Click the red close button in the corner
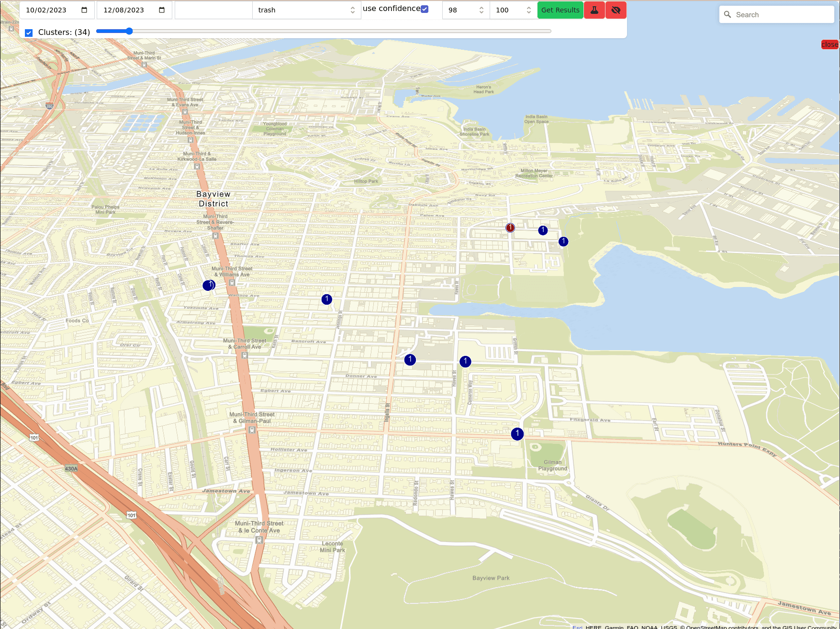The image size is (840, 629). [x=830, y=44]
